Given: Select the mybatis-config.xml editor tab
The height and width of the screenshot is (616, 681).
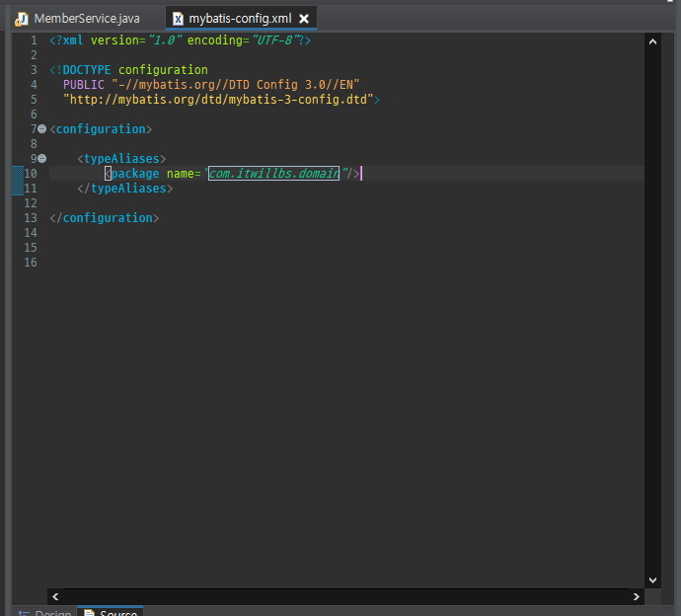Looking at the screenshot, I should 240,19.
